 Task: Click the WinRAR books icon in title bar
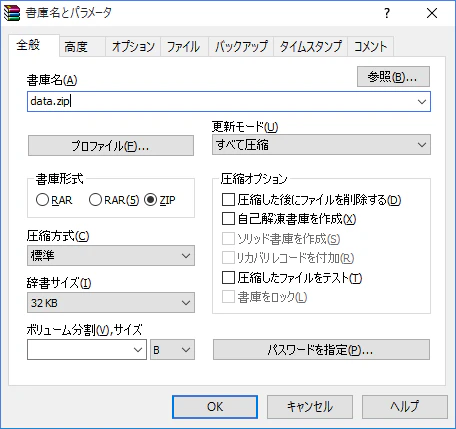[x=12, y=13]
